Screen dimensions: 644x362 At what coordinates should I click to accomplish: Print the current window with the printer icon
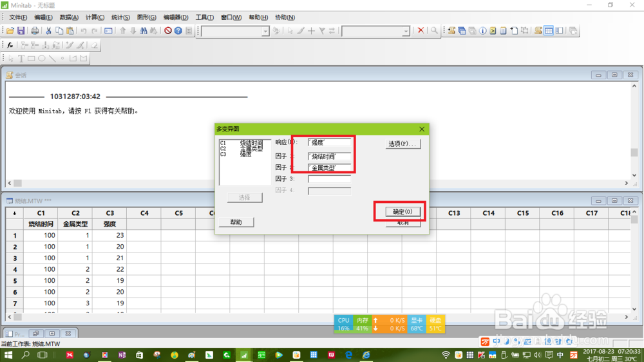[35, 31]
